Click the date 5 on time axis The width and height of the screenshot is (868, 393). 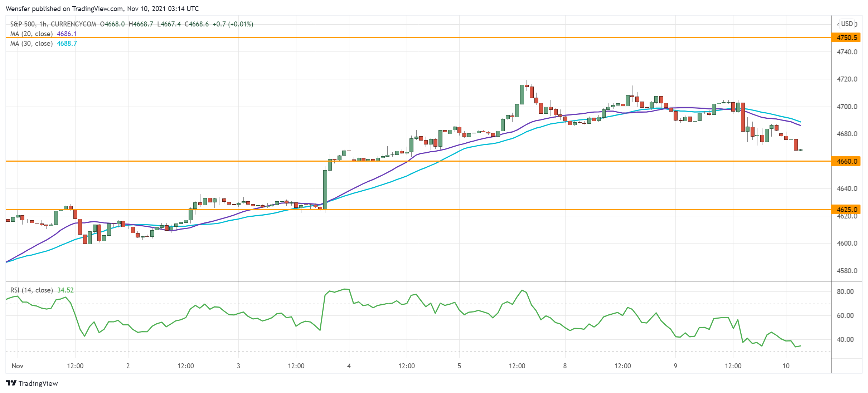coord(459,366)
